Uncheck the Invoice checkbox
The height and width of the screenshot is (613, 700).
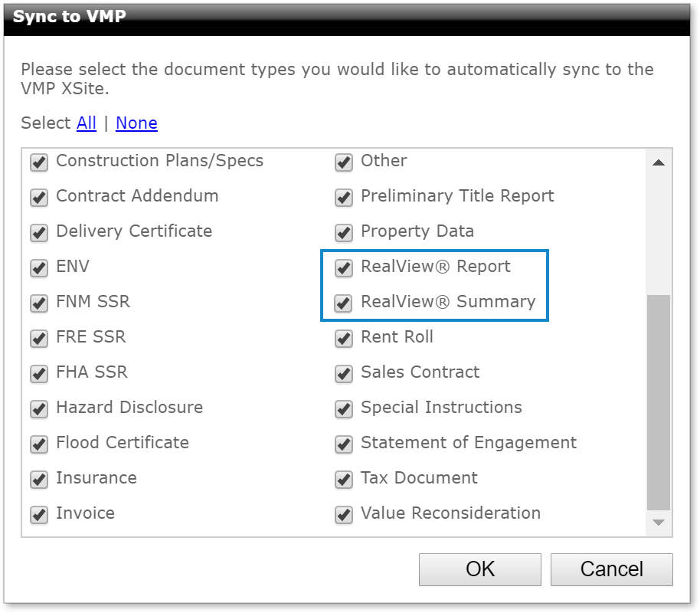coord(39,515)
